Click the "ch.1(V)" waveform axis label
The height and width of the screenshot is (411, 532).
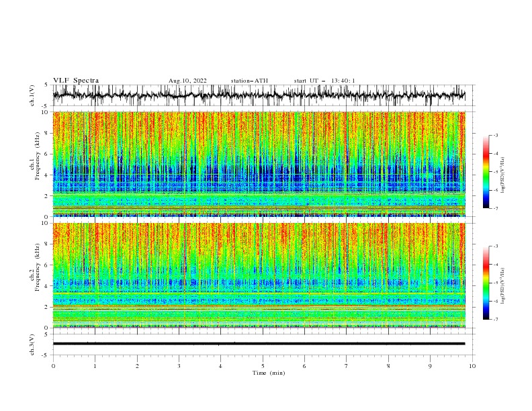pos(32,95)
